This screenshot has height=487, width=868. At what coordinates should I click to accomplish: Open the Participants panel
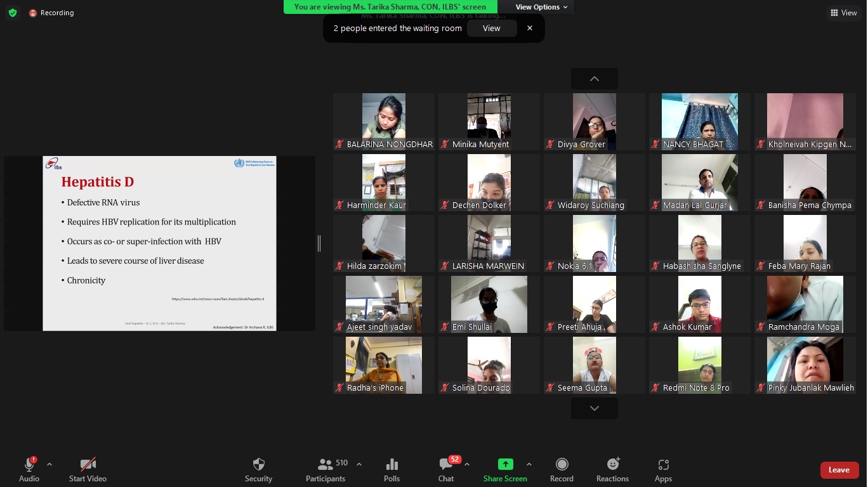(325, 469)
